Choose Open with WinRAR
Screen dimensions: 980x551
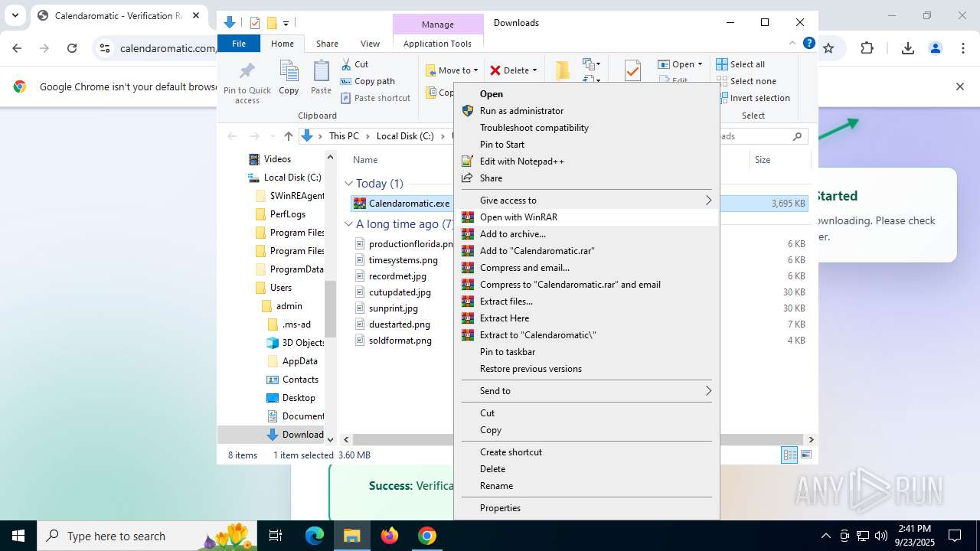(586, 217)
